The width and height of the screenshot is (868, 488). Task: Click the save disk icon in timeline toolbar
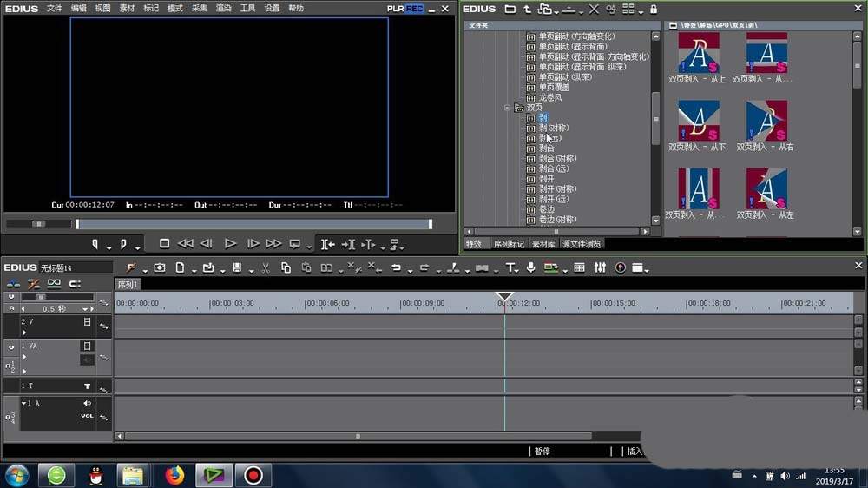click(237, 267)
